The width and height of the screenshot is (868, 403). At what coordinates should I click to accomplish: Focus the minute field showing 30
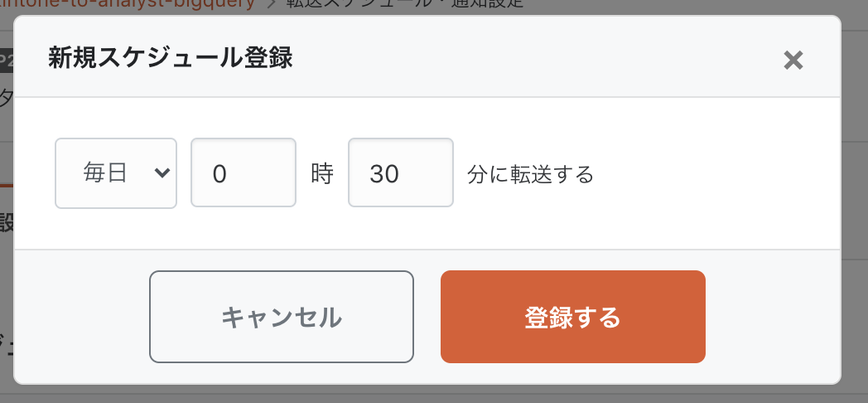(400, 172)
